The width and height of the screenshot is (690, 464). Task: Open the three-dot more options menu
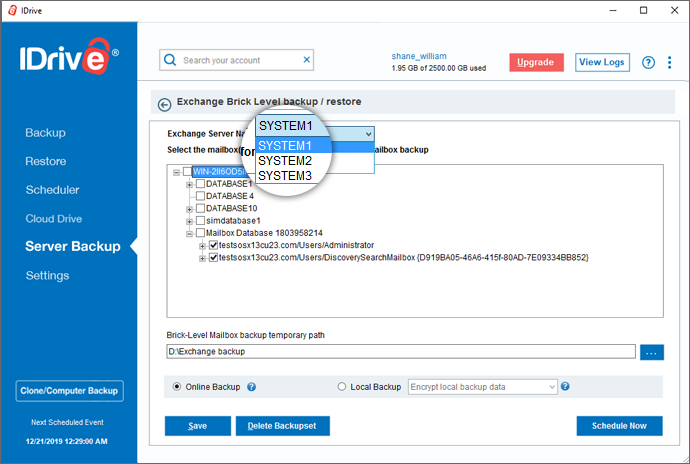click(x=669, y=63)
